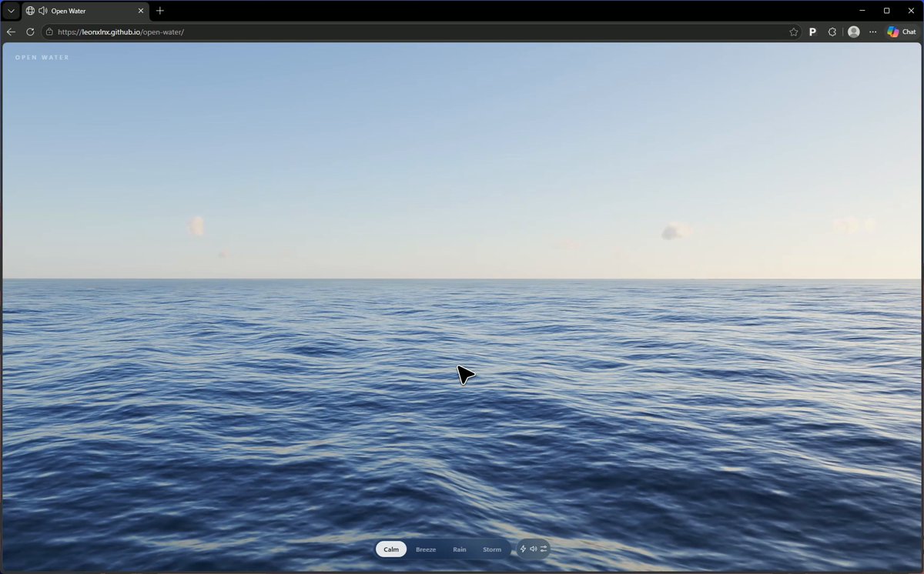Screen dimensions: 924x574
Task: Open Copilot Chat button
Action: click(x=902, y=32)
